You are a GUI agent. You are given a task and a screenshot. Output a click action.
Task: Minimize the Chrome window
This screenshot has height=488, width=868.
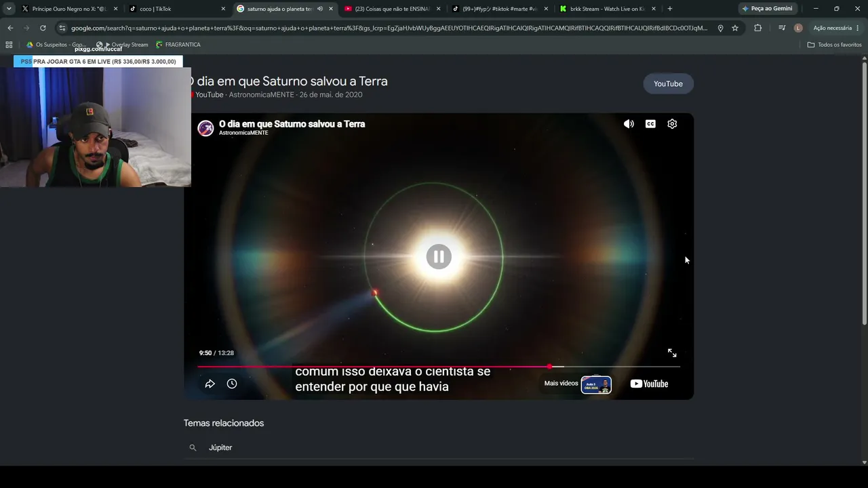pos(816,9)
